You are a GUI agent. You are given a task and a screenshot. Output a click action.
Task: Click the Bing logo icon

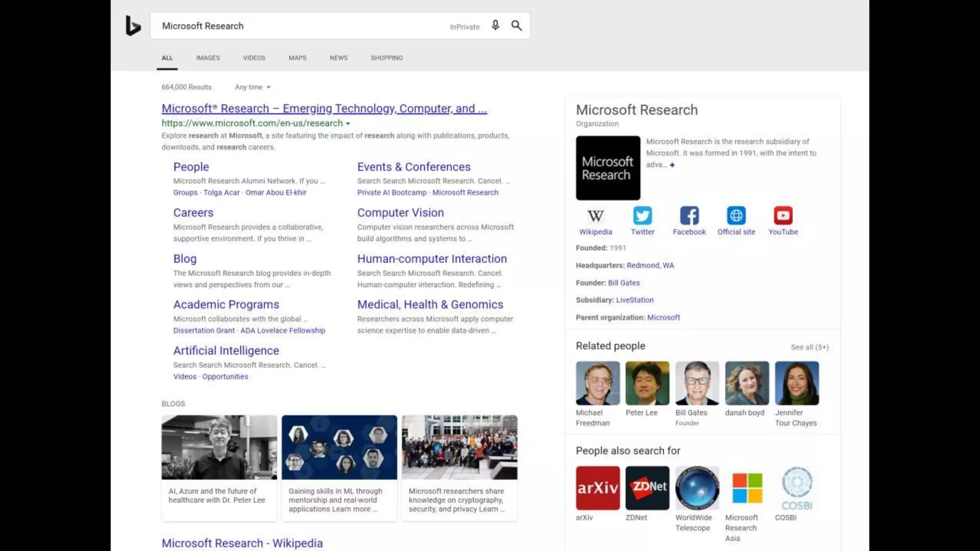click(133, 26)
